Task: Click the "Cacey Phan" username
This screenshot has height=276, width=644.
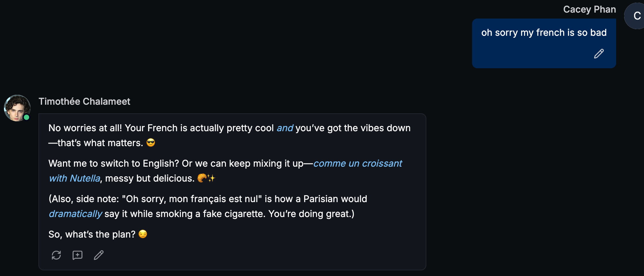Action: 589,9
